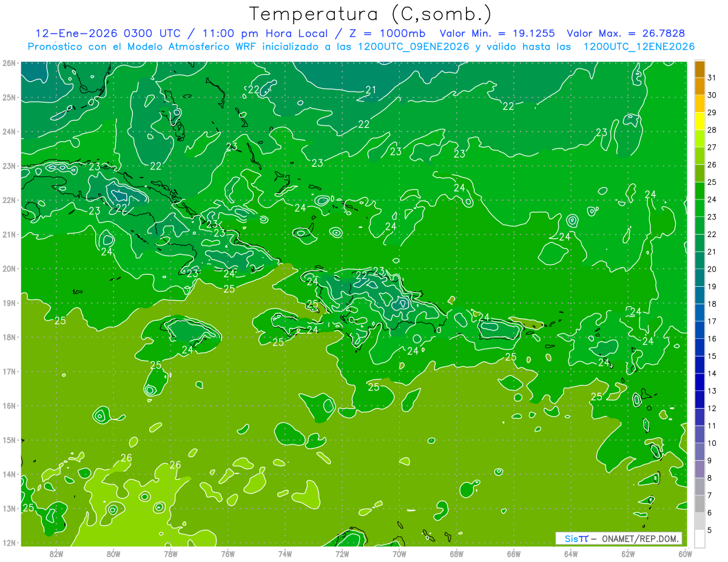Click the 66W longitude axis label
This screenshot has height=562, width=728.
[x=514, y=554]
